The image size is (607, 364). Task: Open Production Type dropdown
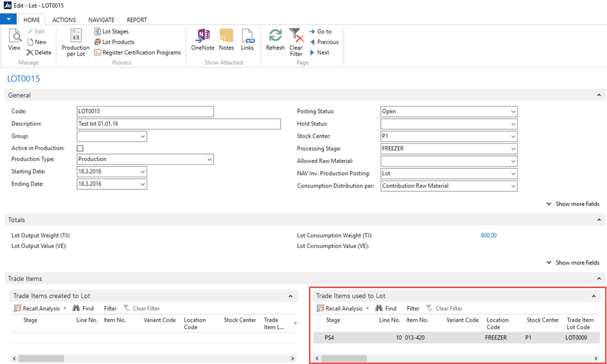pos(209,159)
